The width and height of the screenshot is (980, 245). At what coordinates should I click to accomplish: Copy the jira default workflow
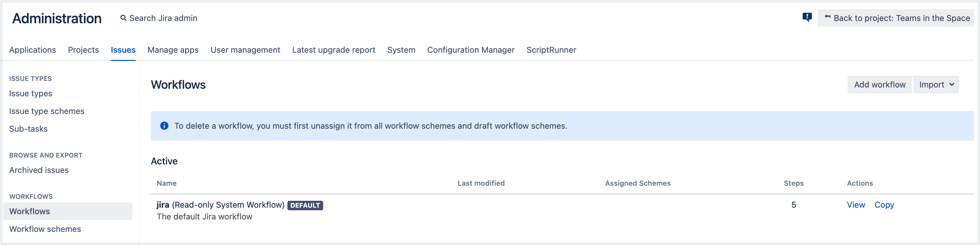click(x=884, y=205)
